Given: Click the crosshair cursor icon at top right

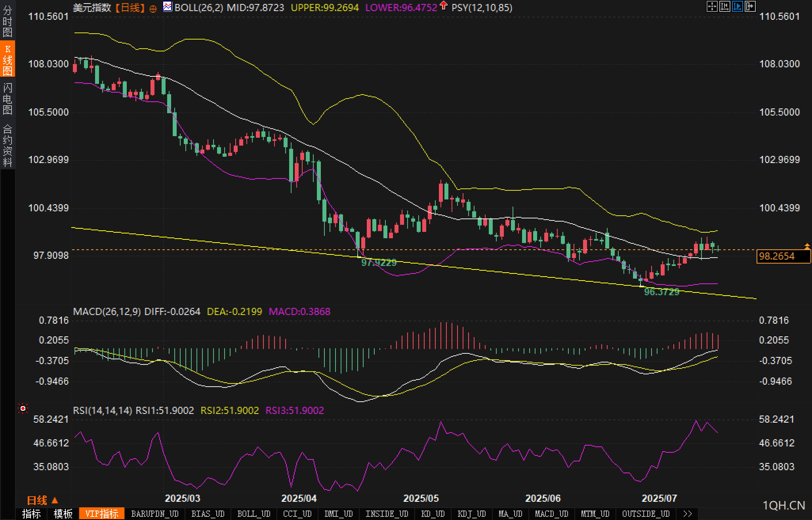Looking at the screenshot, I should pos(712,6).
